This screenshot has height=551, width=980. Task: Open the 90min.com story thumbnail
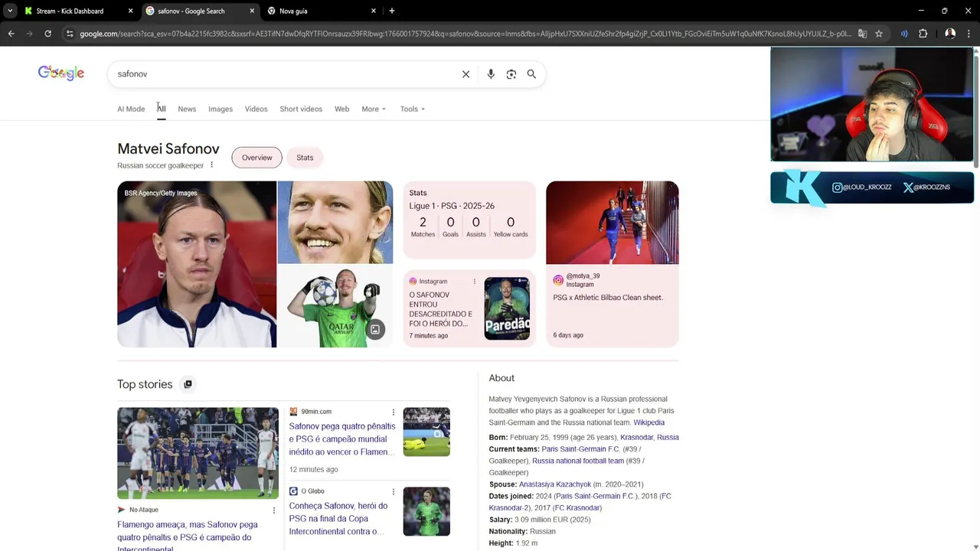click(426, 432)
